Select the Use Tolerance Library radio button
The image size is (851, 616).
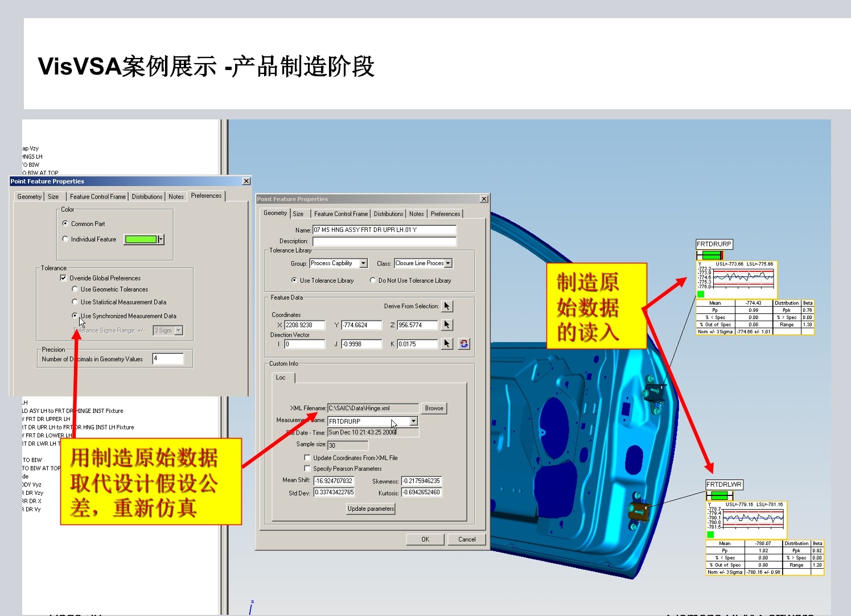pyautogui.click(x=294, y=280)
